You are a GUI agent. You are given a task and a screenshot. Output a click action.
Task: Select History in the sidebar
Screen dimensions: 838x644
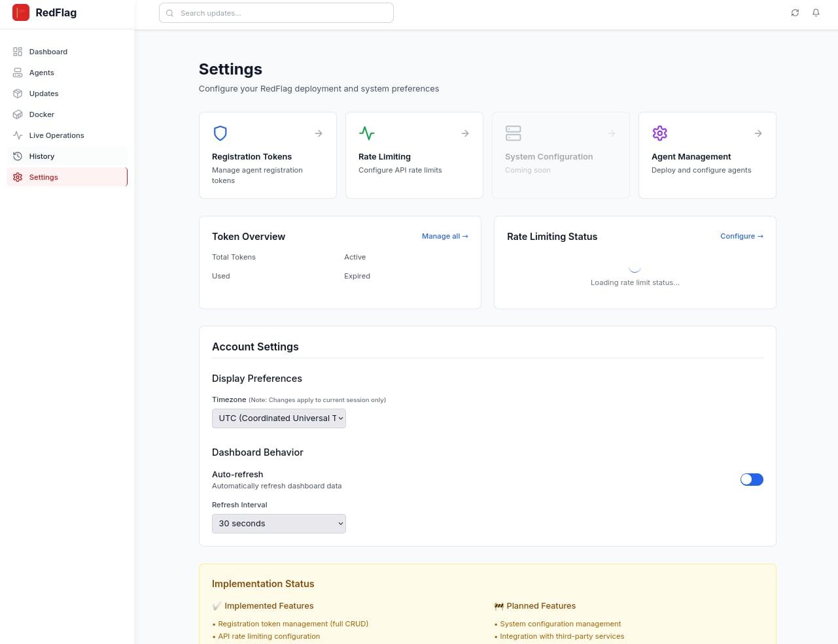pyautogui.click(x=41, y=156)
